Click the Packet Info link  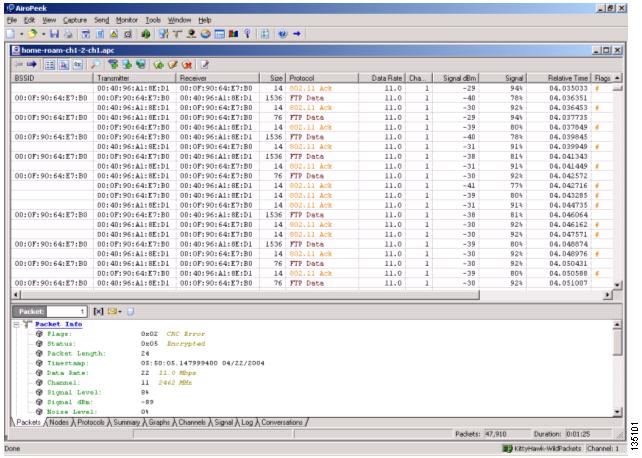click(59, 324)
